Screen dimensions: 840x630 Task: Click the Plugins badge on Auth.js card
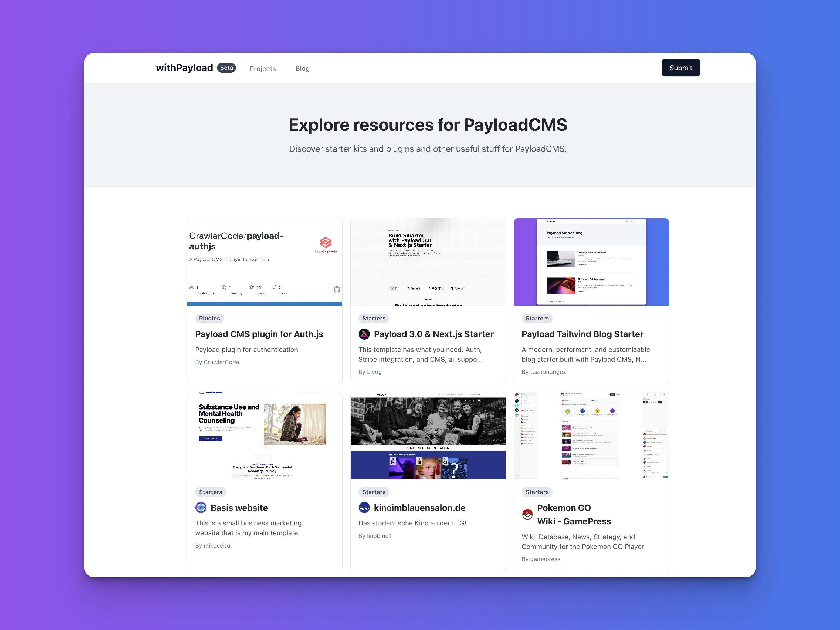(x=209, y=318)
